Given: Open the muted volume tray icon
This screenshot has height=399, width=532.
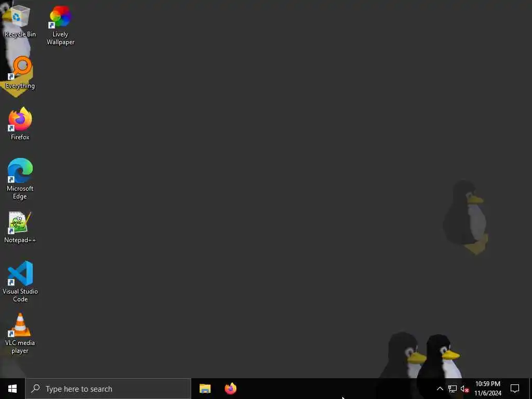Looking at the screenshot, I should click(x=464, y=389).
